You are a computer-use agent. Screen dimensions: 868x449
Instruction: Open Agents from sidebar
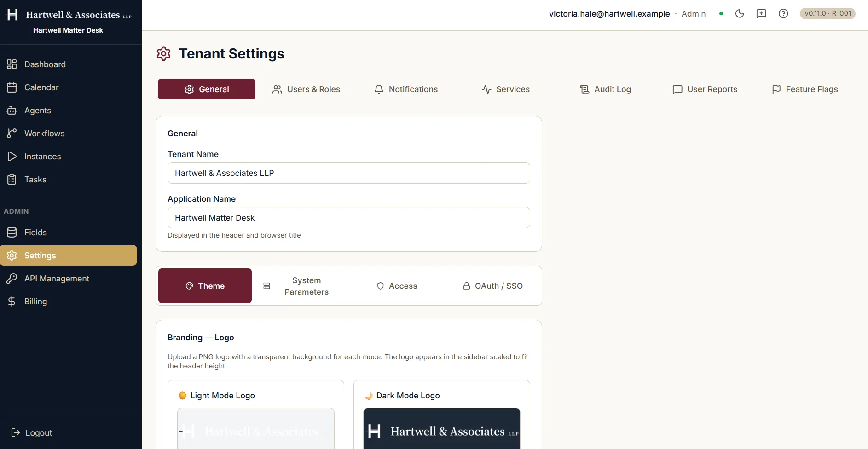69,111
